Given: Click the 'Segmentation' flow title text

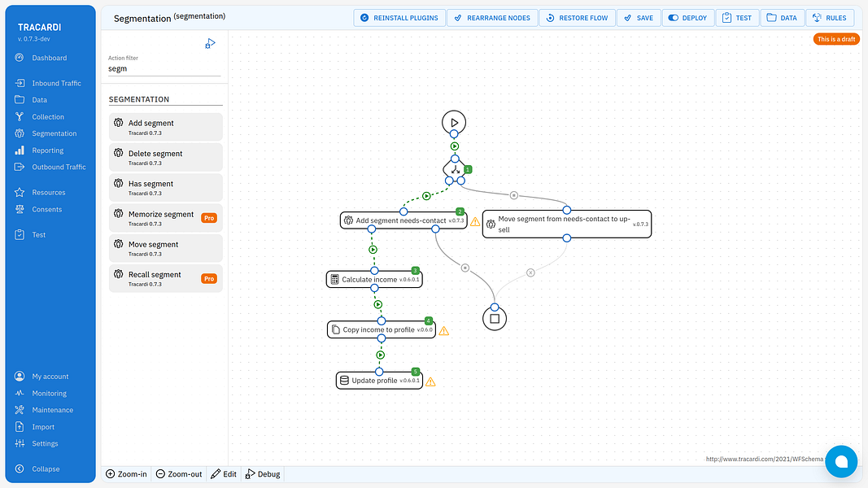Looking at the screenshot, I should 142,19.
